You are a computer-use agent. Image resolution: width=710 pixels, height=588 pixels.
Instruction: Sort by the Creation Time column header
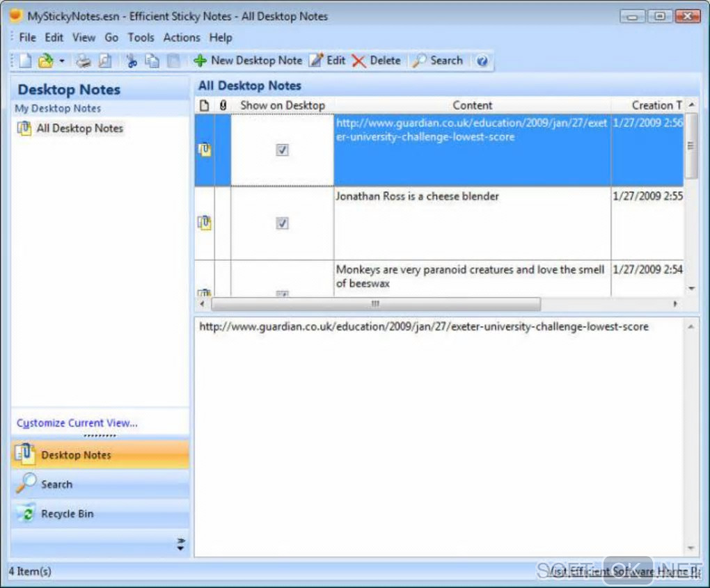[649, 105]
